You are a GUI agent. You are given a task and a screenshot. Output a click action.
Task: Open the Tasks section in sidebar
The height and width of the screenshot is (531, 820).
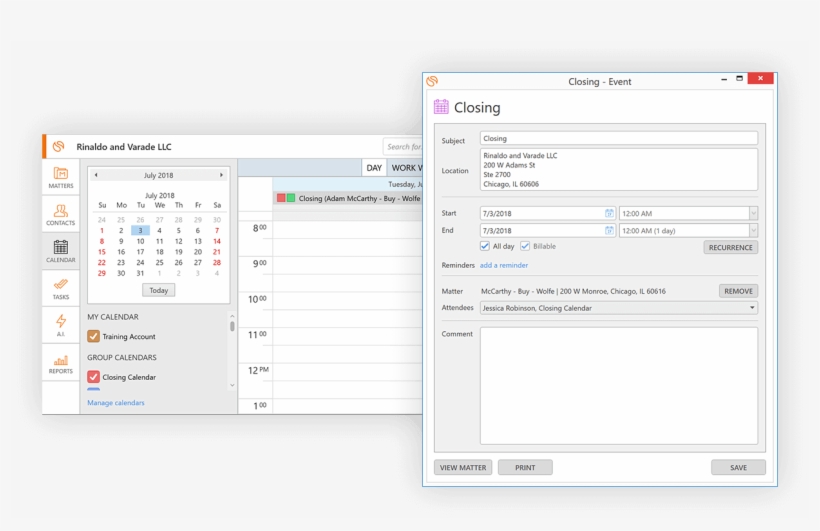point(61,289)
